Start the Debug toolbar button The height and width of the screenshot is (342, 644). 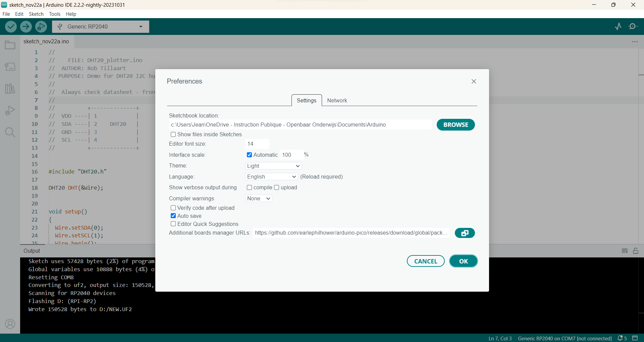pyautogui.click(x=41, y=27)
